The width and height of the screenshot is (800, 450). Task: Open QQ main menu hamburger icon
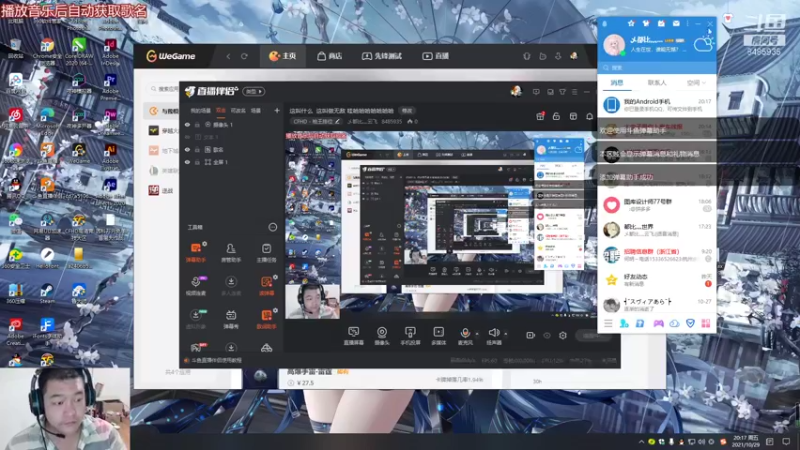tap(608, 323)
